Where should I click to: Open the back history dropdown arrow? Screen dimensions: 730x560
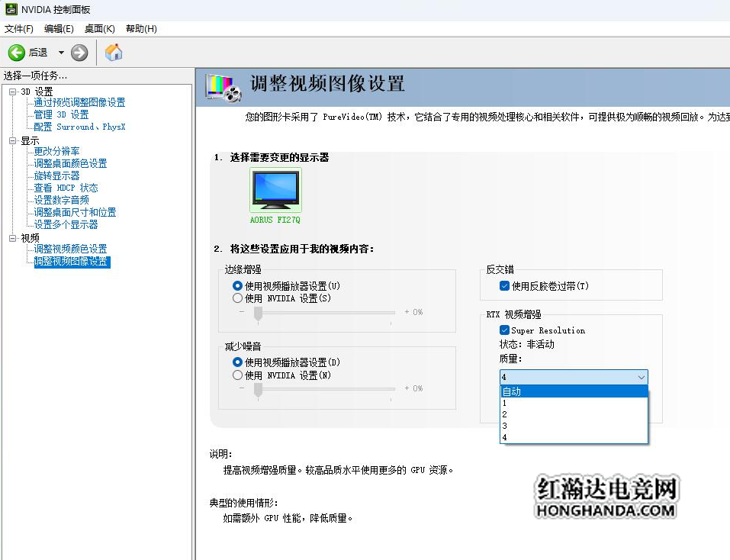[x=61, y=53]
